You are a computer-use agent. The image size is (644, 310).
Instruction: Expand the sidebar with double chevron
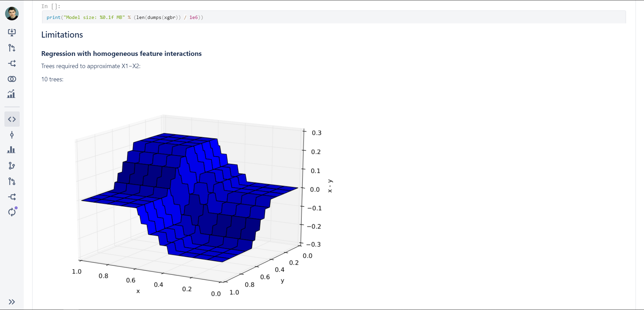[12, 302]
